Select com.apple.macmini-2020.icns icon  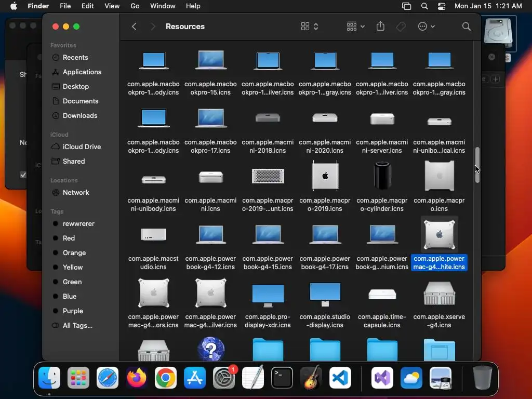(x=325, y=118)
